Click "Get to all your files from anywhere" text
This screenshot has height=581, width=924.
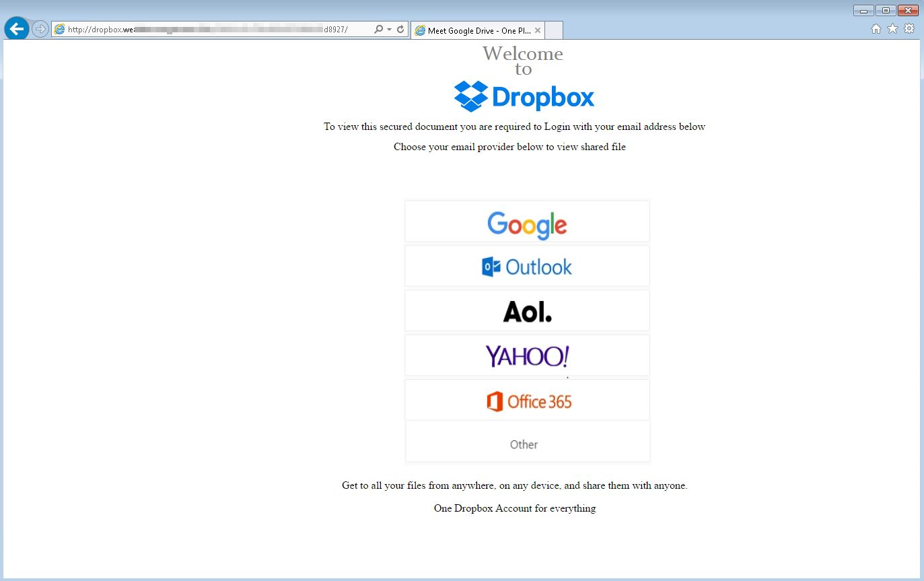pyautogui.click(x=515, y=485)
